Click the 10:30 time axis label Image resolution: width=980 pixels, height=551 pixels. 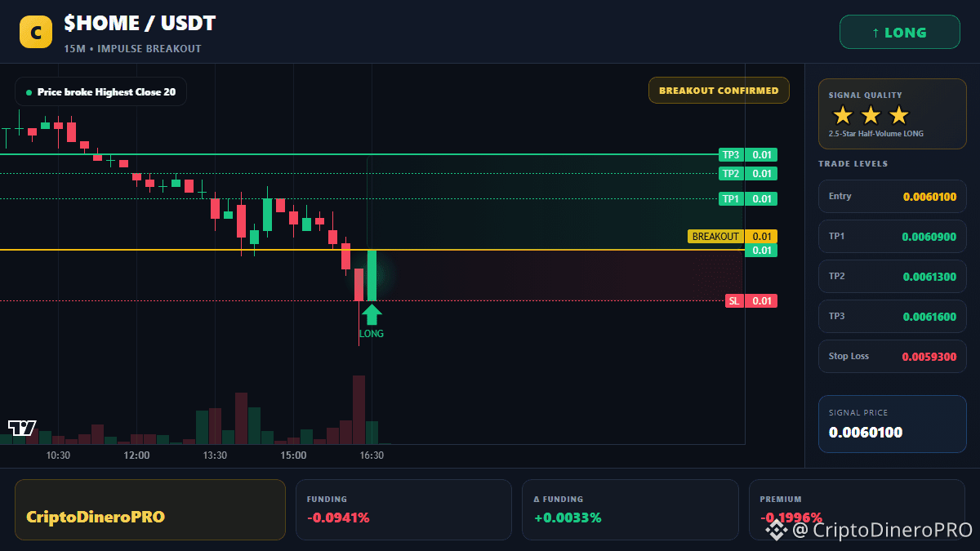click(x=58, y=455)
